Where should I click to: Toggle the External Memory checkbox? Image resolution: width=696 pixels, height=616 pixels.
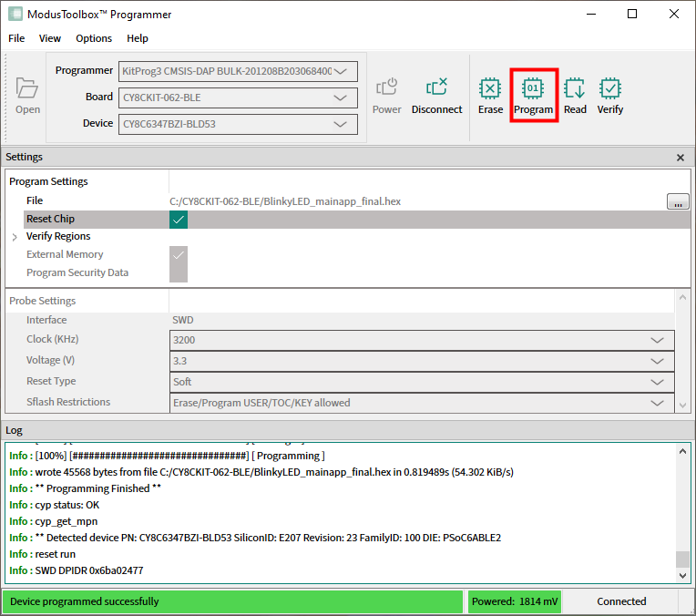tap(179, 255)
